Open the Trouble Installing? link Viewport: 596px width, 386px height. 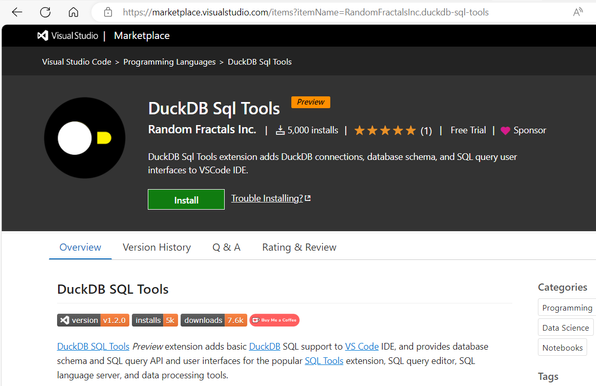(271, 198)
